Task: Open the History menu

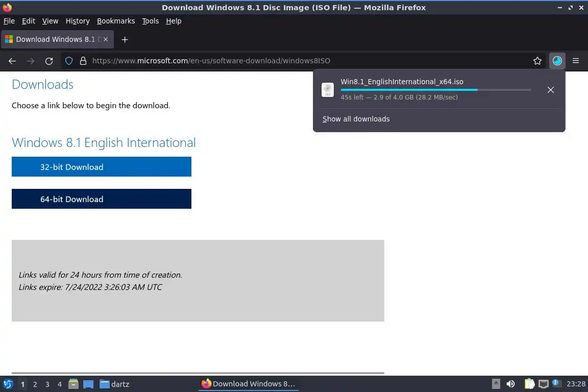Action: pos(78,21)
